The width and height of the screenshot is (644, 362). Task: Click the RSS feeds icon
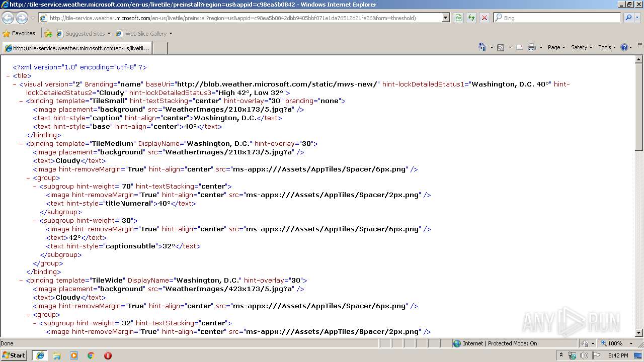tap(501, 47)
